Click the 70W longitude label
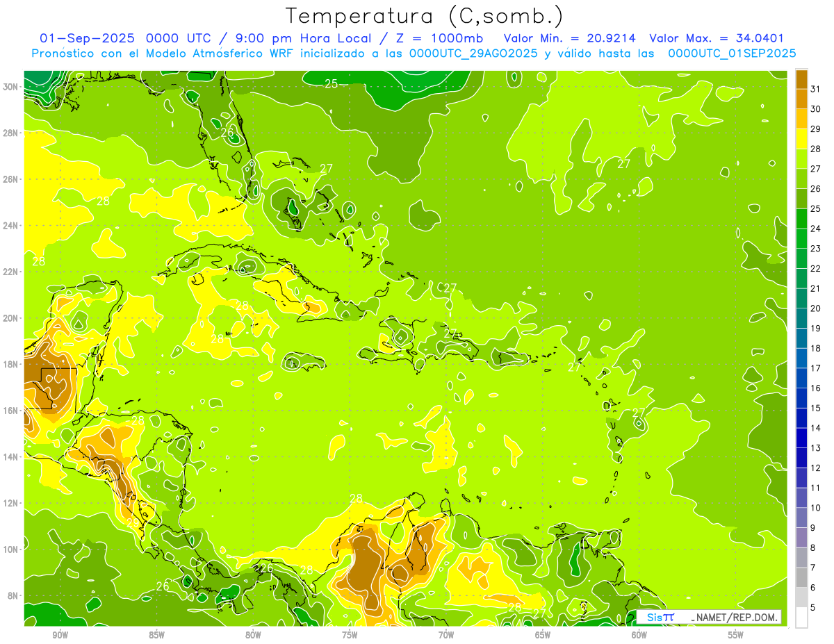 pos(446,635)
